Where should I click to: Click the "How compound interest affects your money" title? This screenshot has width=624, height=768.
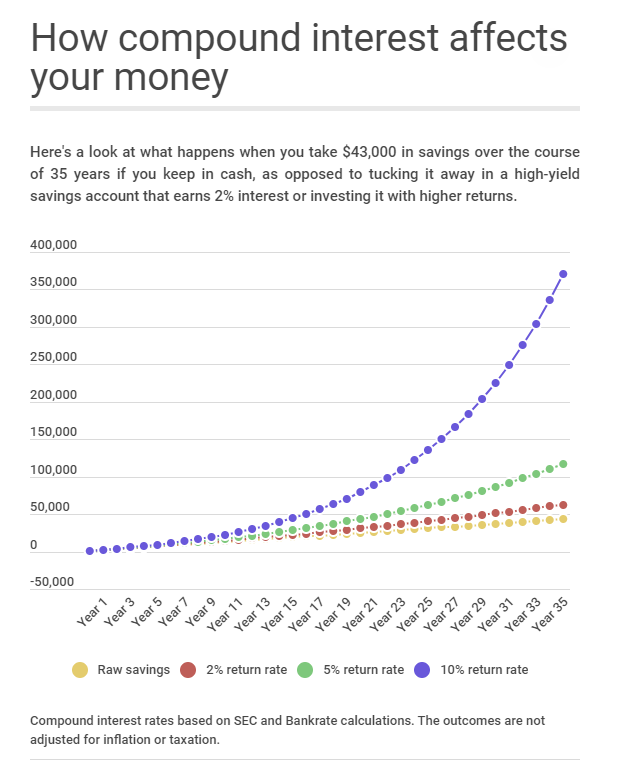tap(299, 57)
